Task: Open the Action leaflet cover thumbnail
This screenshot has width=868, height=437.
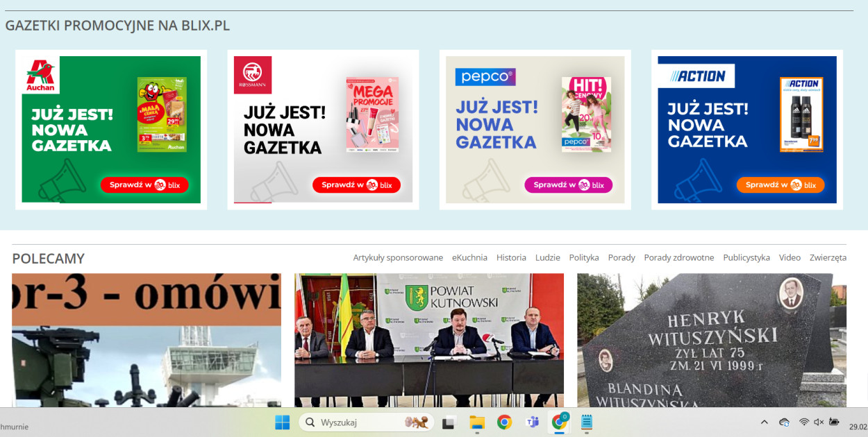Action: point(801,114)
